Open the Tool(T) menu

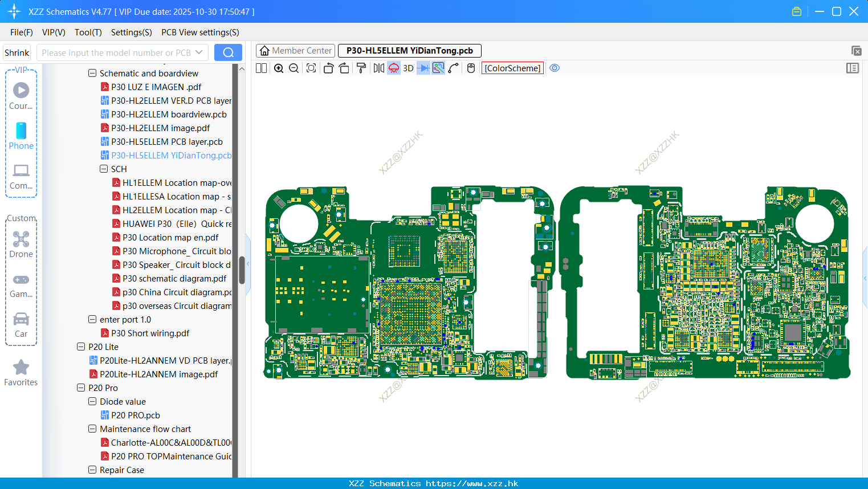(x=88, y=32)
